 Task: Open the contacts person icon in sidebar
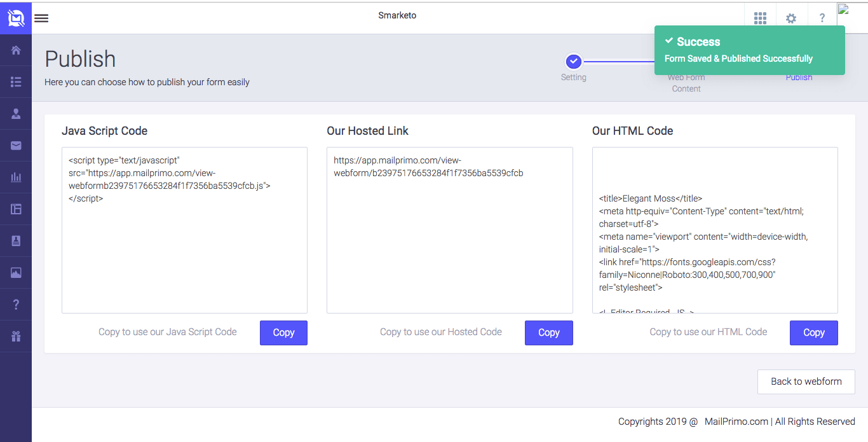coord(16,114)
